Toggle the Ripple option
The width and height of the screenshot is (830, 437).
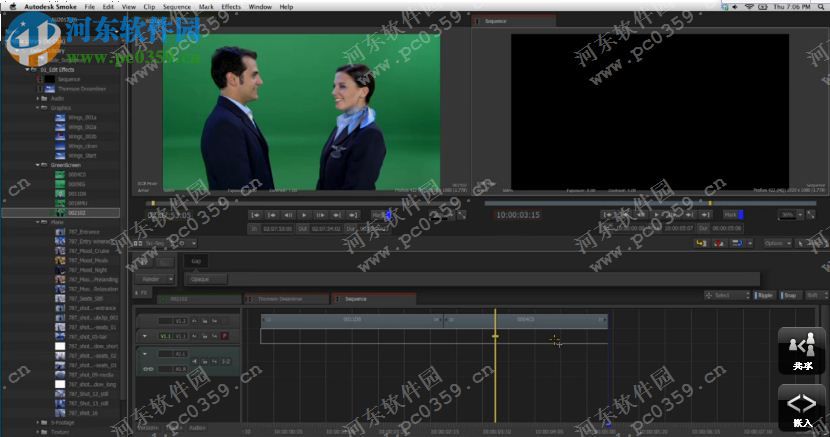point(764,295)
